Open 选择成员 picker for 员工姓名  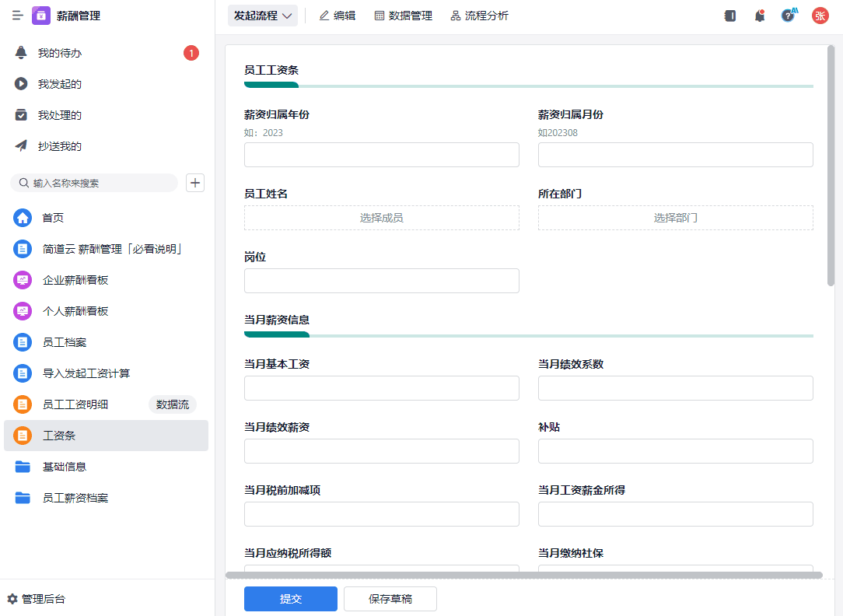click(381, 218)
